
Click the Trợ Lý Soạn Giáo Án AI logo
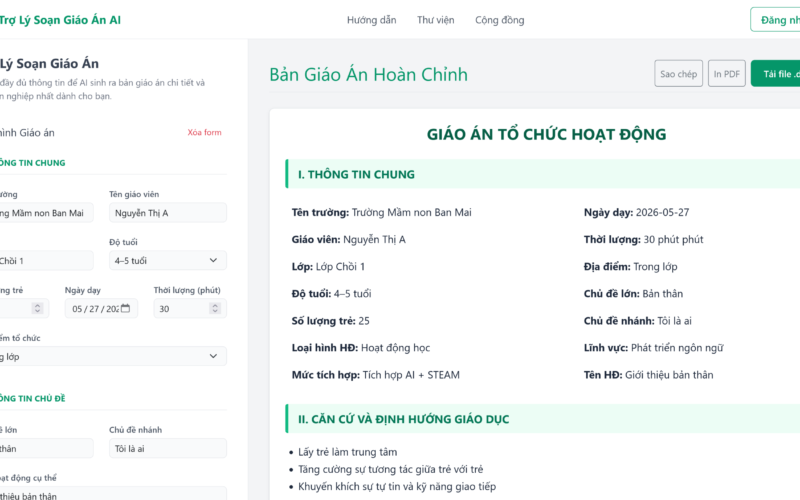click(60, 20)
